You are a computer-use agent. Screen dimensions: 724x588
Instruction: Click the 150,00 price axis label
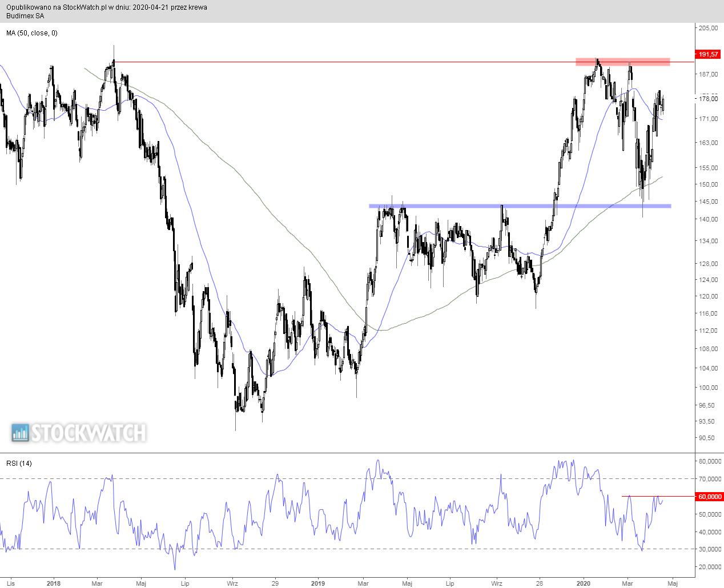coord(708,184)
